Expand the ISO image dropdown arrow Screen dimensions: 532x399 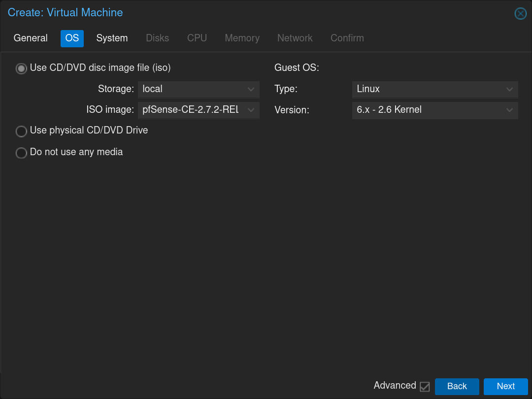(251, 110)
